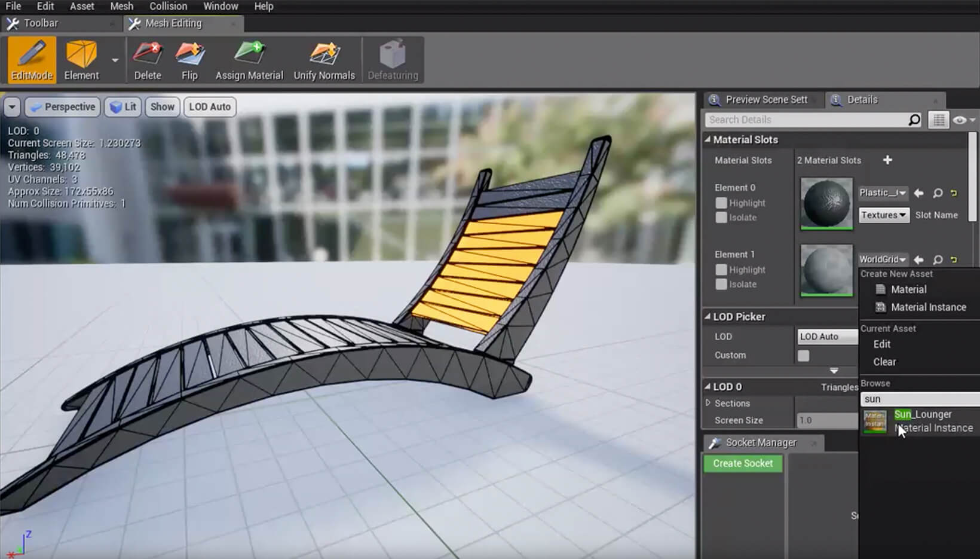Image resolution: width=980 pixels, height=559 pixels.
Task: Select the Sun_Lounger Material Instance result
Action: click(x=923, y=420)
